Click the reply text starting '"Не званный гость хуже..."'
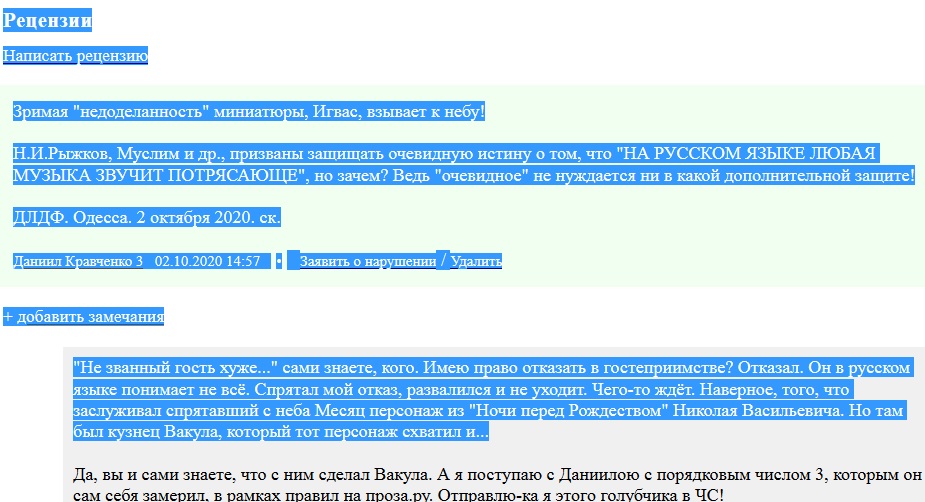The height and width of the screenshot is (502, 925). point(492,400)
